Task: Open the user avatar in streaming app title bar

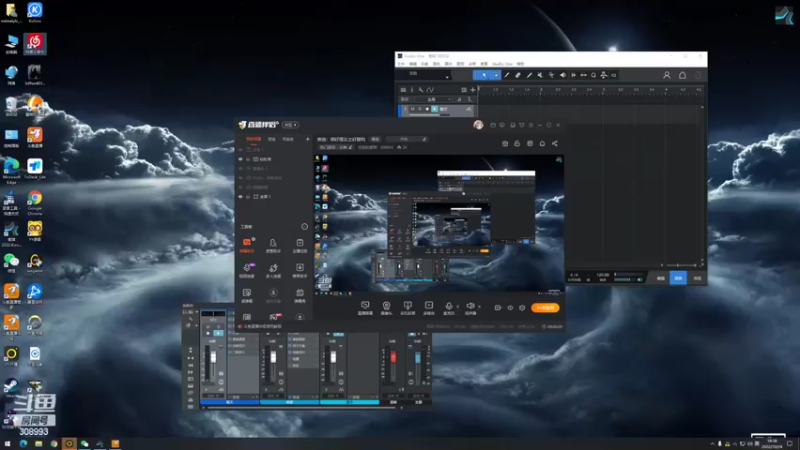Action: 478,124
